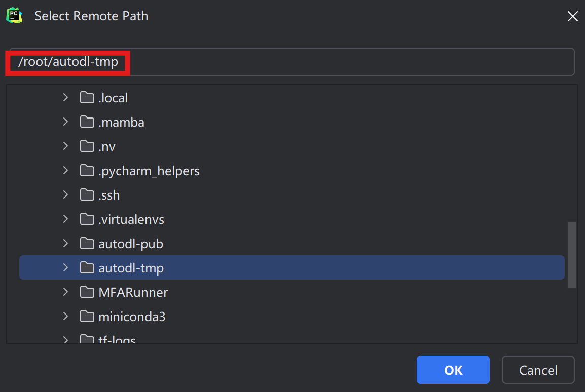Click the PyCharm logo icon in title bar
585x392 pixels.
[x=14, y=16]
